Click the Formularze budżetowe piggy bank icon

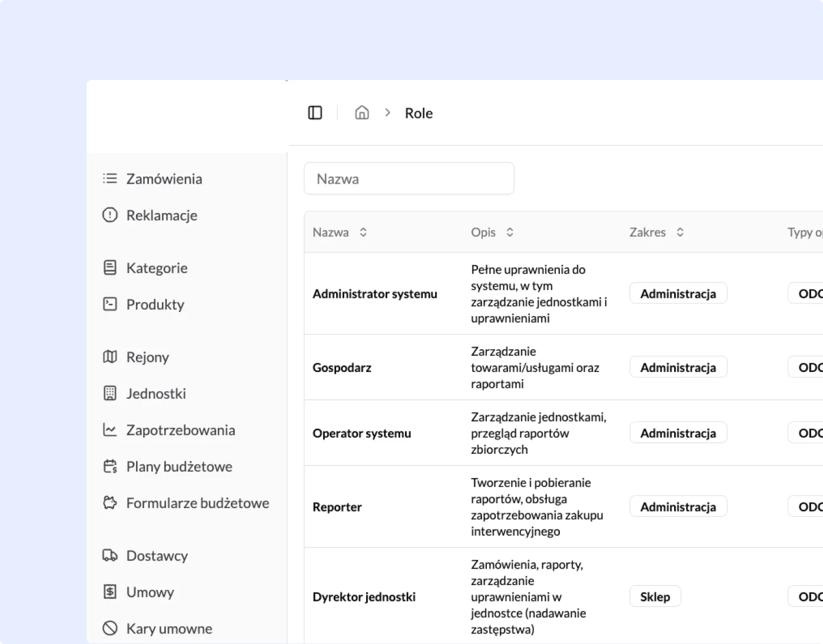pos(110,503)
